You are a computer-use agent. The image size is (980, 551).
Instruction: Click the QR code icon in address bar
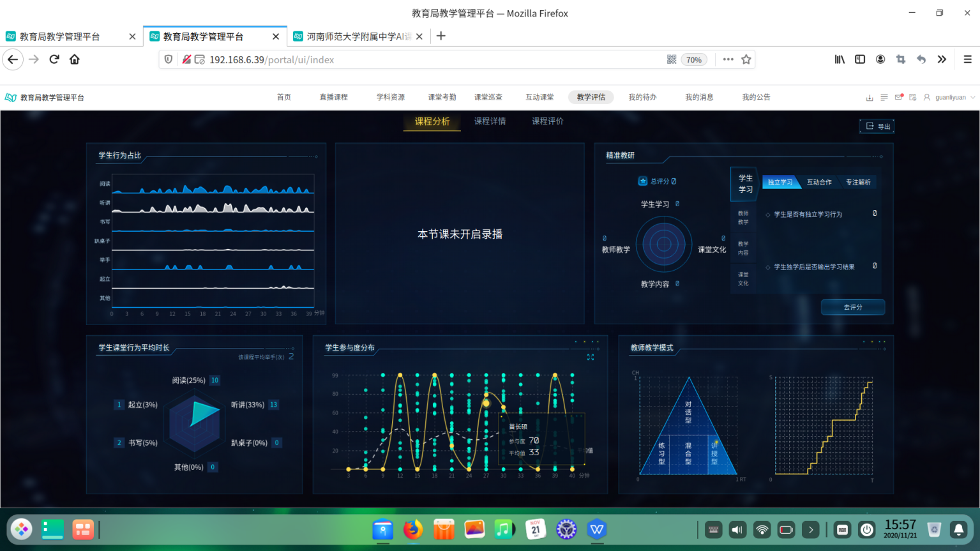click(672, 59)
